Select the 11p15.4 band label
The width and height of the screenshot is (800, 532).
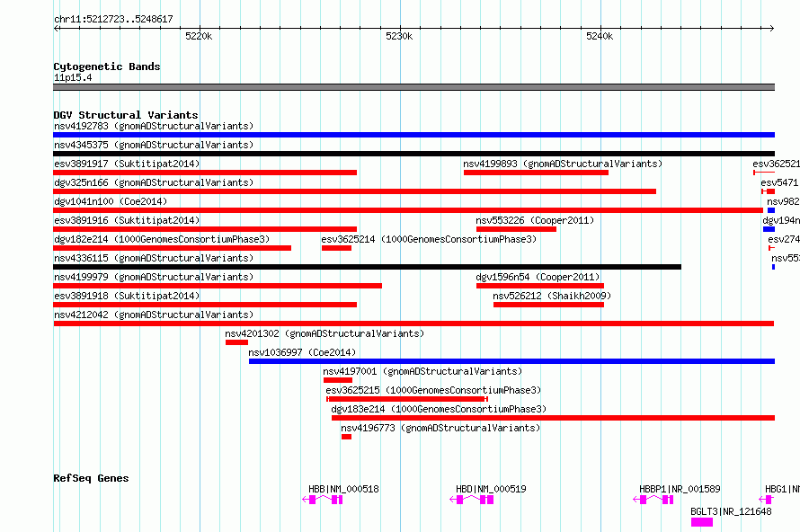(73, 77)
